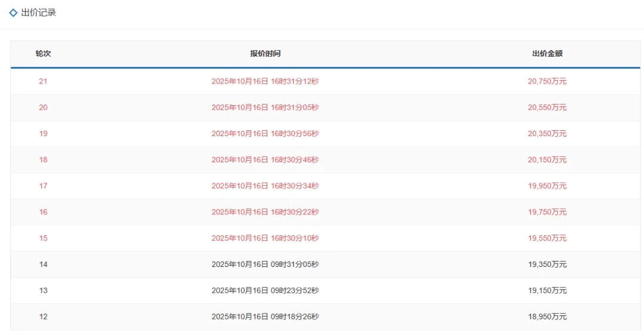The width and height of the screenshot is (644, 335).
Task: Click round number 21 in the table
Action: (x=43, y=81)
